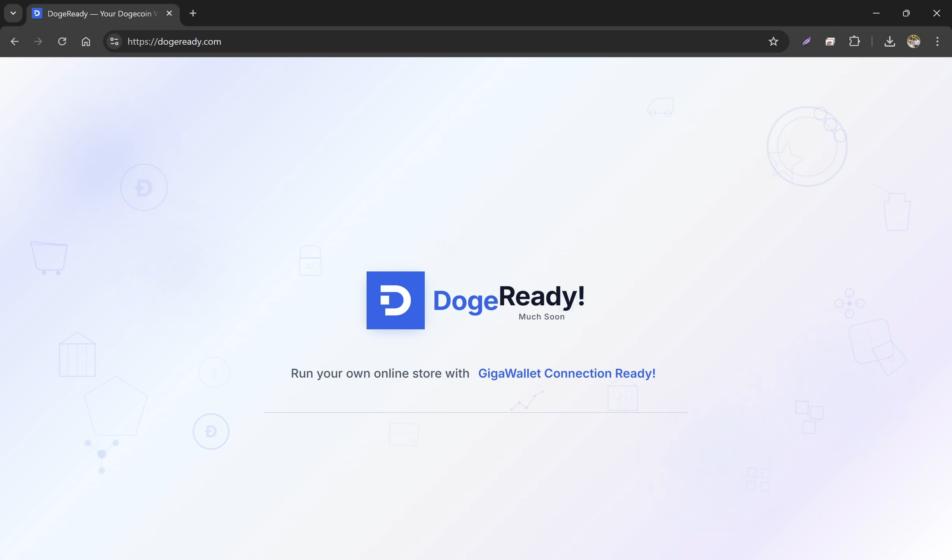Open the user profile avatar
The image size is (952, 560).
click(x=913, y=42)
